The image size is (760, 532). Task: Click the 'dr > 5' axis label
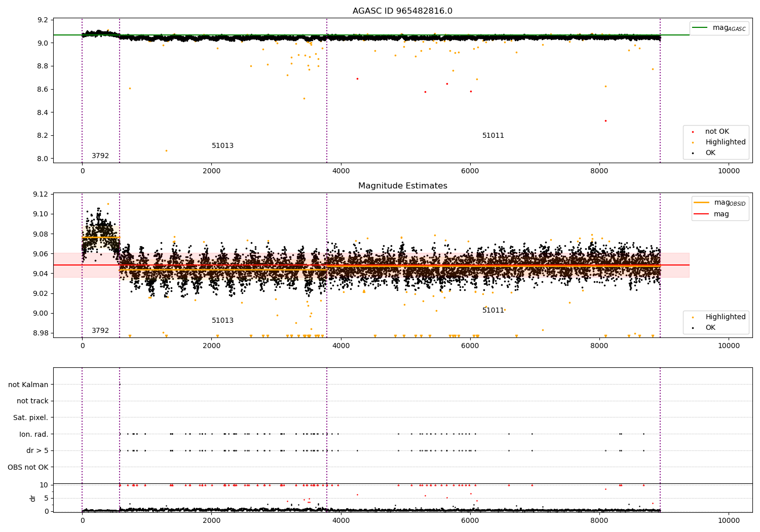click(37, 450)
